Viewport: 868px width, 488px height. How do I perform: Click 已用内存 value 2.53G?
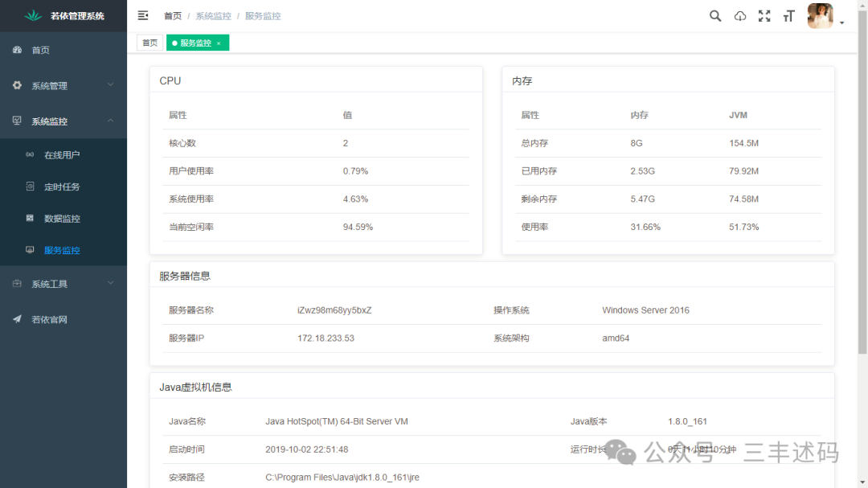tap(643, 171)
